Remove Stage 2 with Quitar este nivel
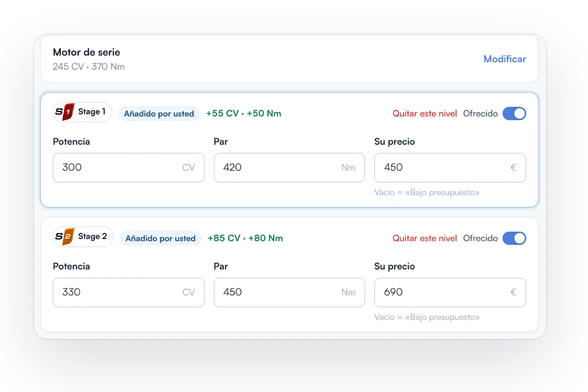This screenshot has width=588, height=392. pyautogui.click(x=425, y=238)
